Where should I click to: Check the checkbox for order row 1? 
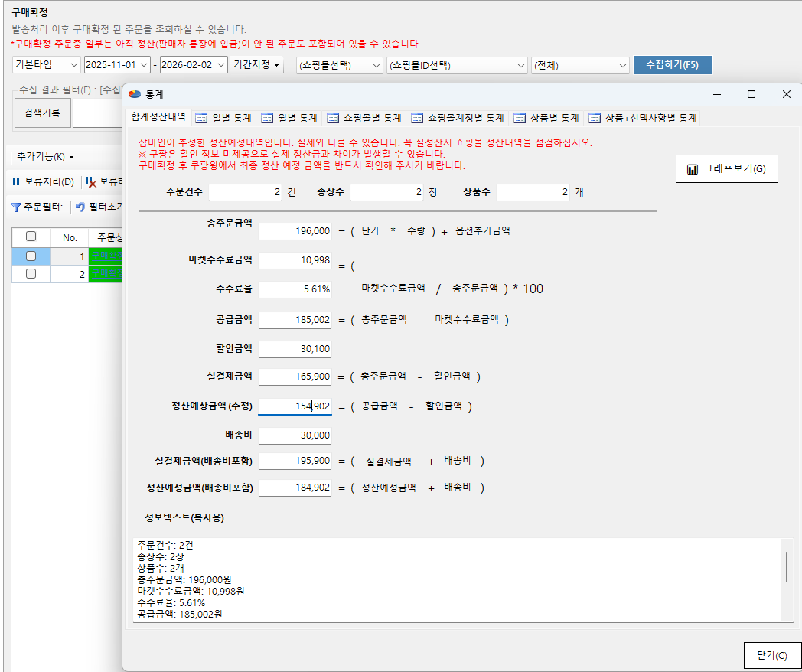(31, 256)
